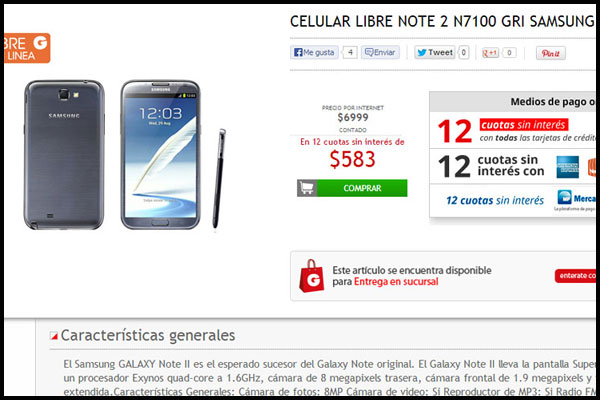Click the shopping cart icon beside COMPRAR
The image size is (600, 400).
pos(307,188)
